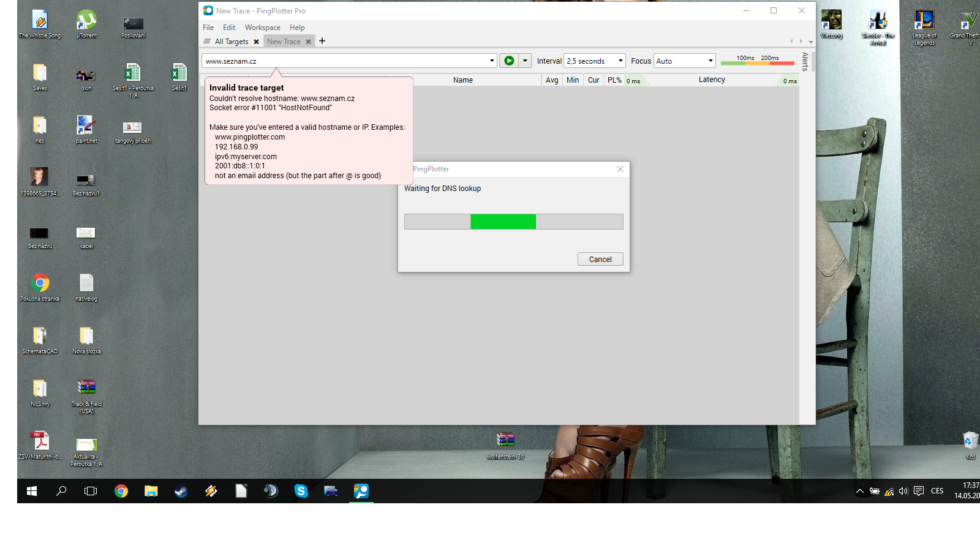
Task: Open the Saves folder on desktop
Action: (x=40, y=77)
